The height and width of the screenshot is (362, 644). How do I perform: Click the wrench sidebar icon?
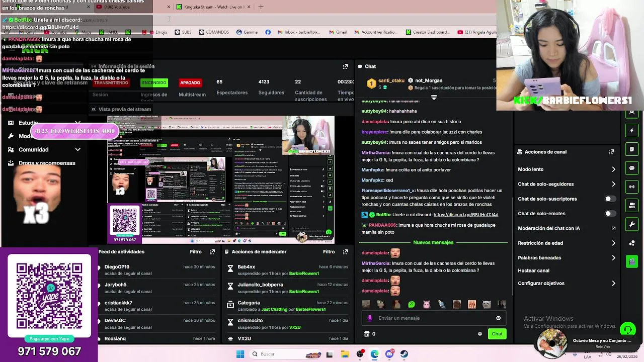pyautogui.click(x=632, y=224)
